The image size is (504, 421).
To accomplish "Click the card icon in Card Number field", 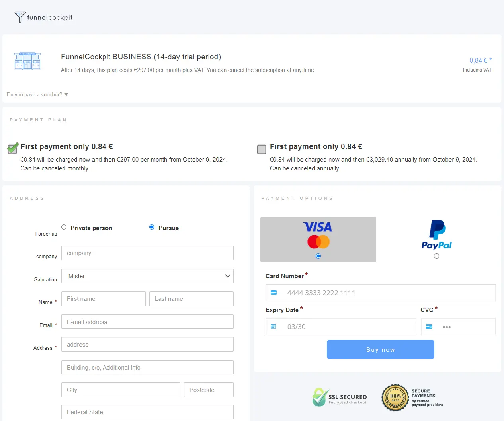I will 274,293.
